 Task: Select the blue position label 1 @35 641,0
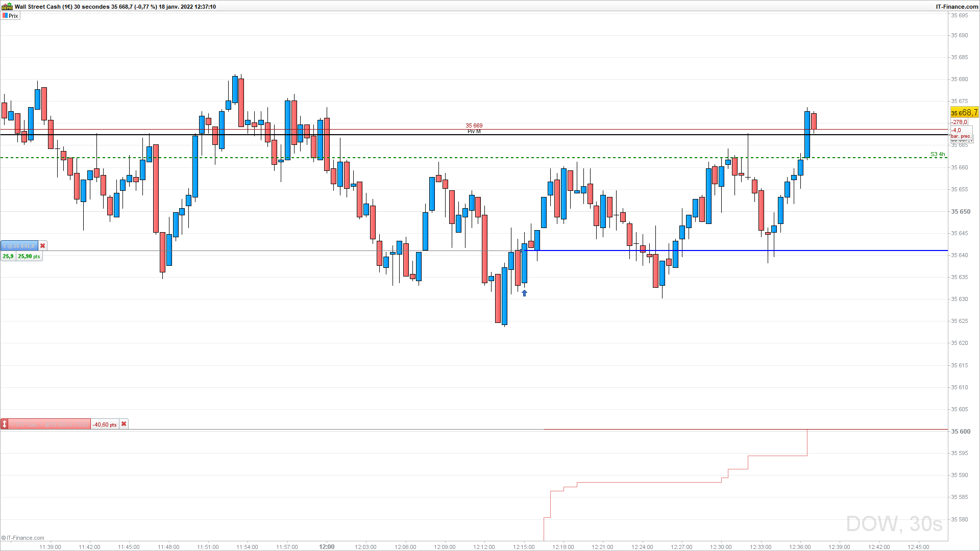click(19, 246)
